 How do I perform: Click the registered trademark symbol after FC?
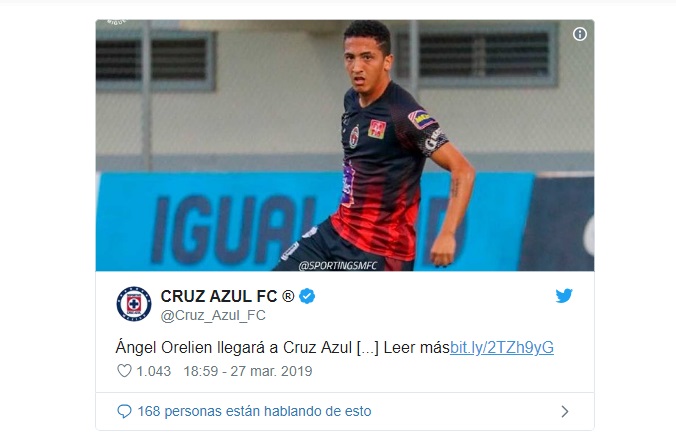(x=288, y=296)
